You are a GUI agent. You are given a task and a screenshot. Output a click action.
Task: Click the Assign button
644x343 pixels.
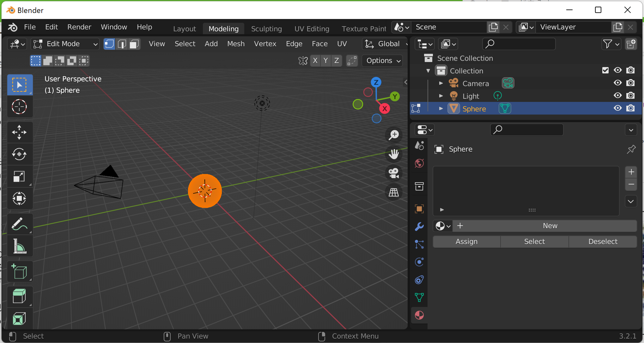[466, 241]
